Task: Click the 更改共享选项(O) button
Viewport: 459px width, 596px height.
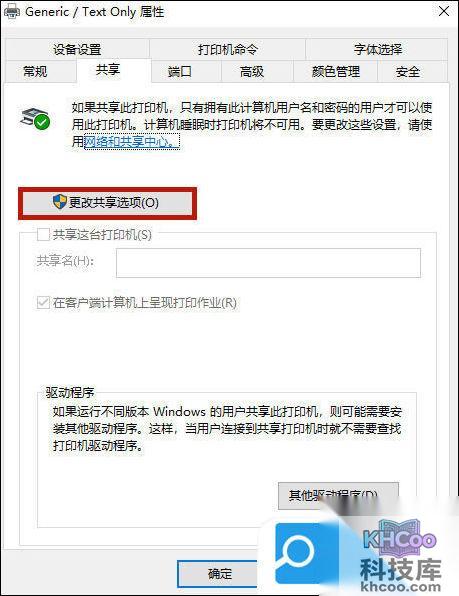Action: pos(108,203)
